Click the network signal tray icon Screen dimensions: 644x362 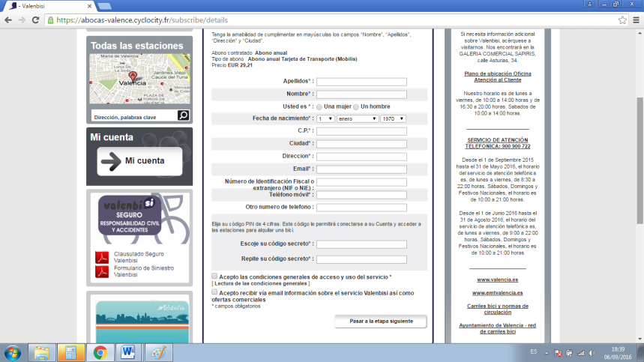click(581, 353)
